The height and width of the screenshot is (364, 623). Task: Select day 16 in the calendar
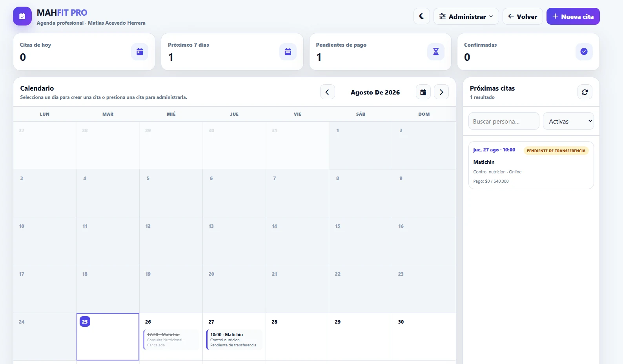pos(424,241)
